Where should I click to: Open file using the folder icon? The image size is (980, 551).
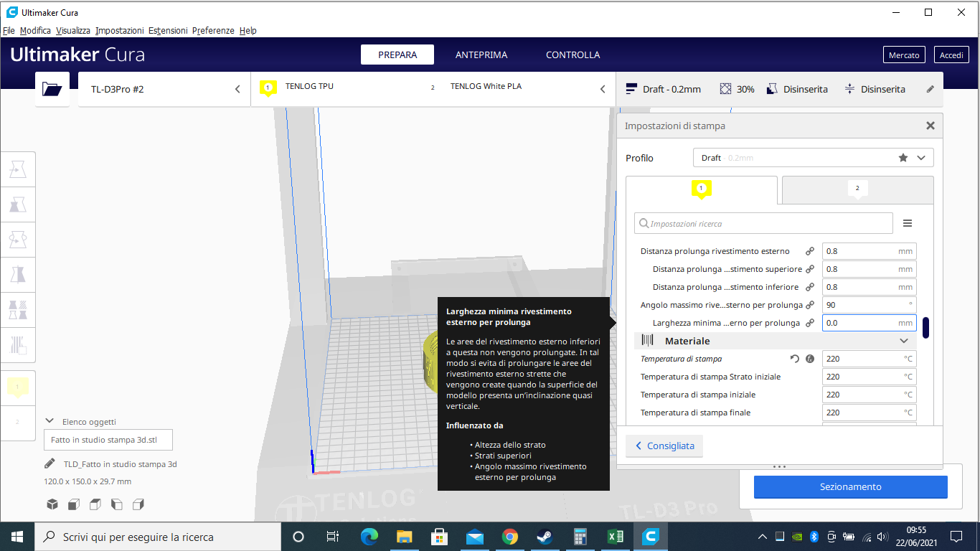coord(52,89)
